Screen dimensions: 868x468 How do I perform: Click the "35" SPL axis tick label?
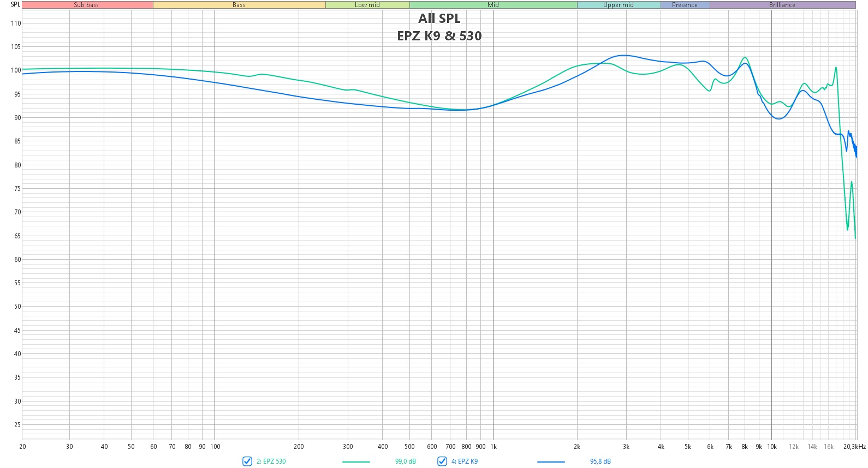(17, 377)
